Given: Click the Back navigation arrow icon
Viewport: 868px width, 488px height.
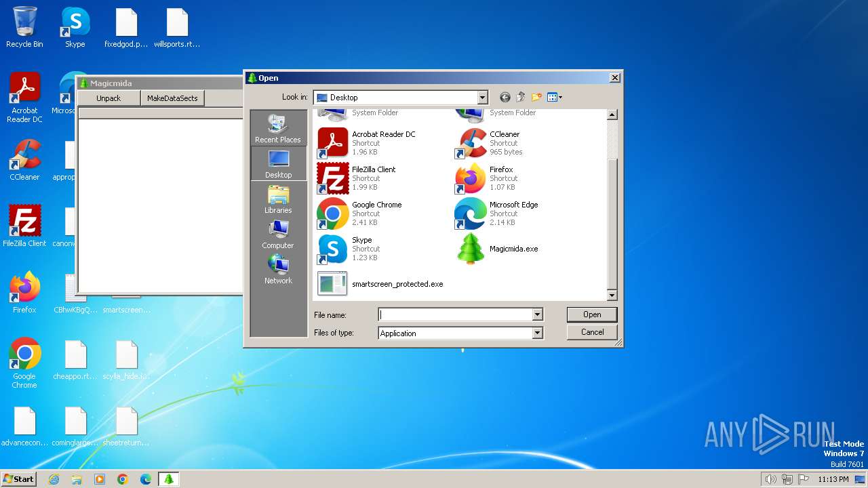Looking at the screenshot, I should (x=505, y=98).
